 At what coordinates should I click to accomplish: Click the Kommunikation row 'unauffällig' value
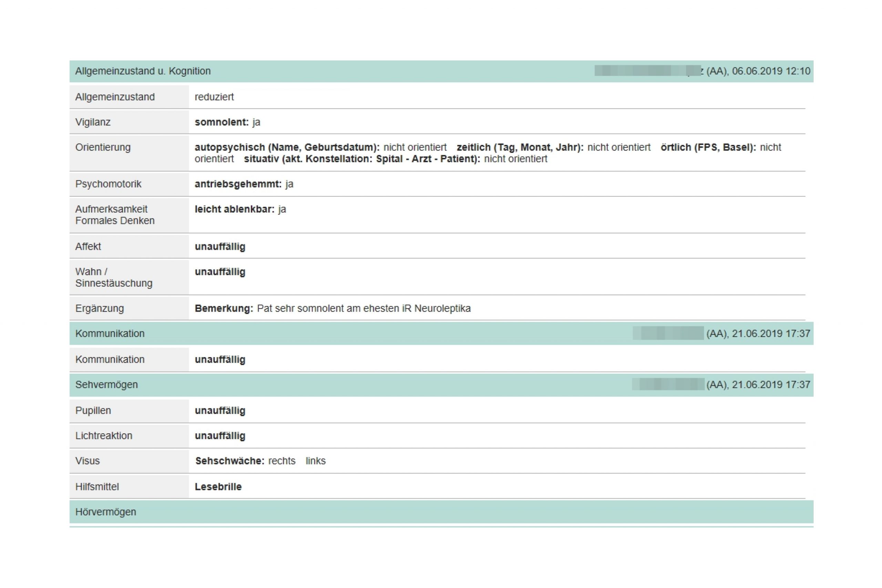coord(220,359)
